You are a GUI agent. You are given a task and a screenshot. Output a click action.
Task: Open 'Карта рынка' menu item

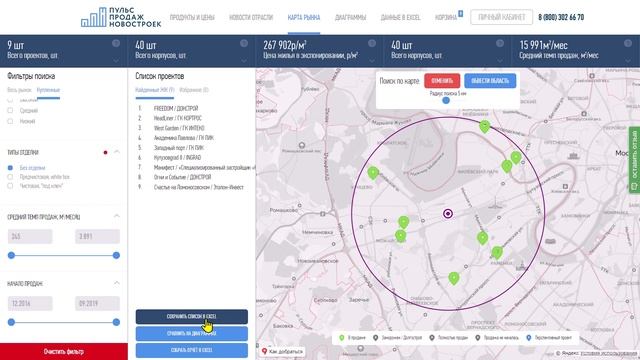coord(304,17)
